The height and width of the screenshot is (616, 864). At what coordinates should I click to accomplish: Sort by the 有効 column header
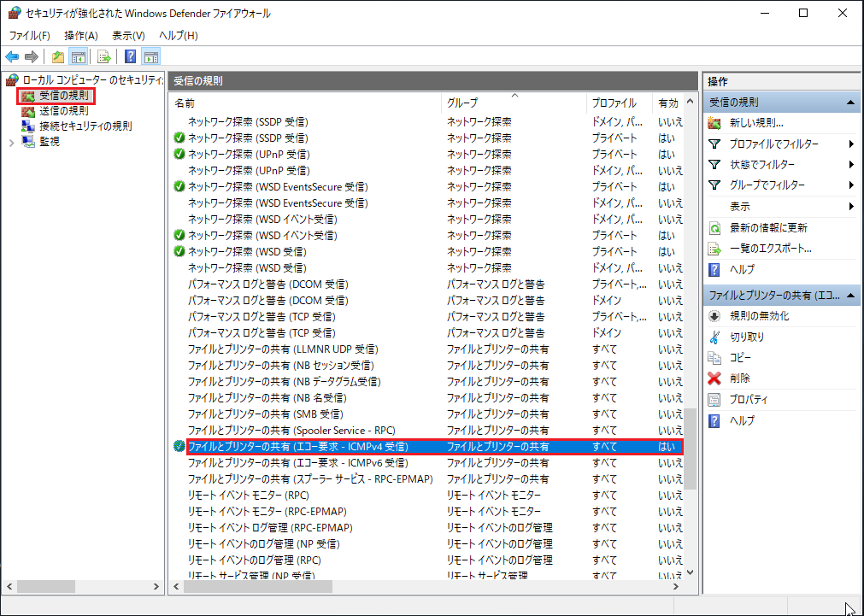click(667, 103)
